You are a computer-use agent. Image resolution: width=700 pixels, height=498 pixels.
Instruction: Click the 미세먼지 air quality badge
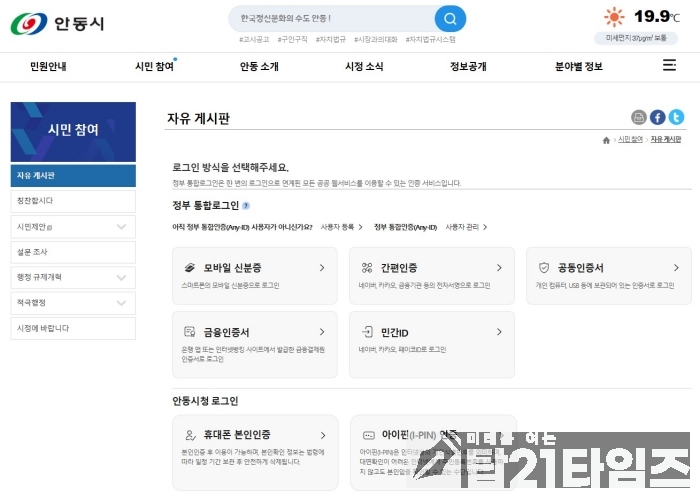[636, 38]
